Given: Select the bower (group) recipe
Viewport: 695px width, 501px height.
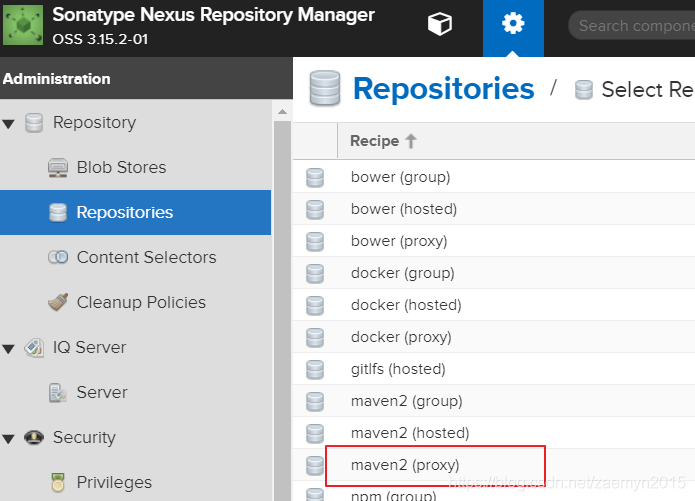Looking at the screenshot, I should (x=400, y=177).
